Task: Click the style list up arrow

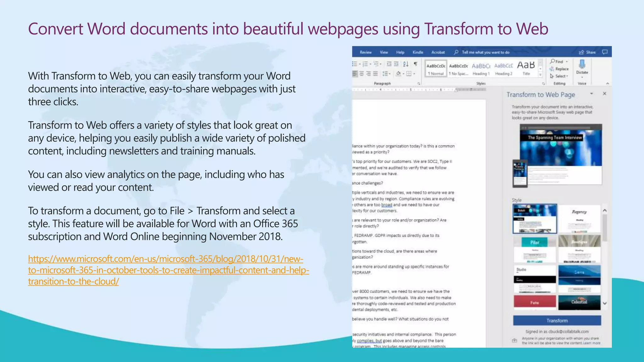Action: [x=605, y=210]
